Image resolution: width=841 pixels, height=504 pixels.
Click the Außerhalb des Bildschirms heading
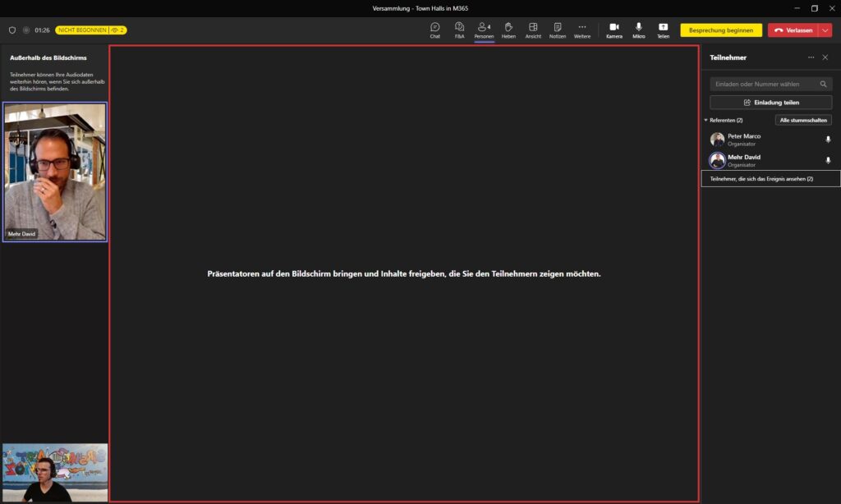(x=48, y=58)
